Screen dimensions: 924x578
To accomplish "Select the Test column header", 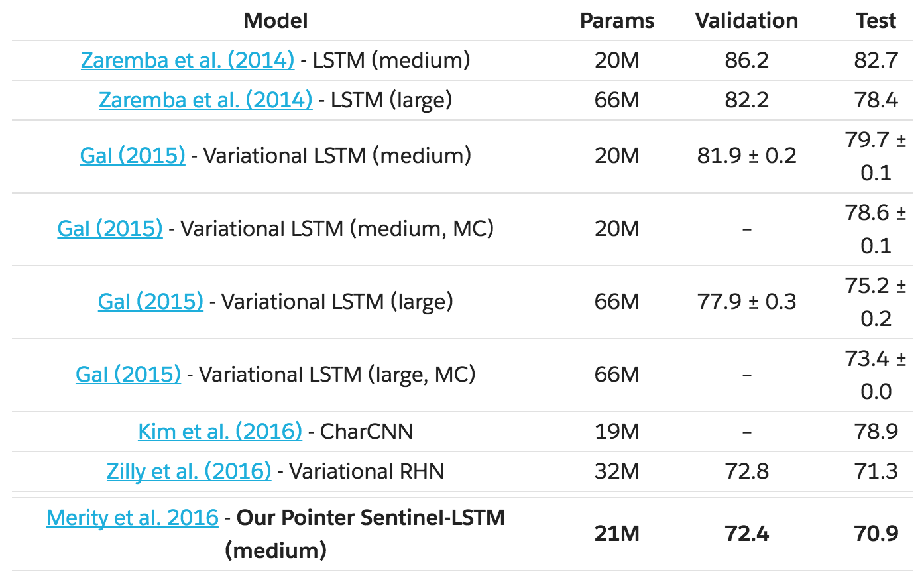I will (x=876, y=21).
